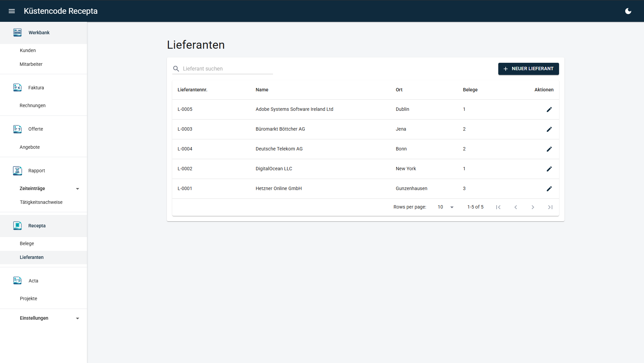Edit Deutsche Telekom AG entry
This screenshot has width=644, height=363.
pos(549,149)
